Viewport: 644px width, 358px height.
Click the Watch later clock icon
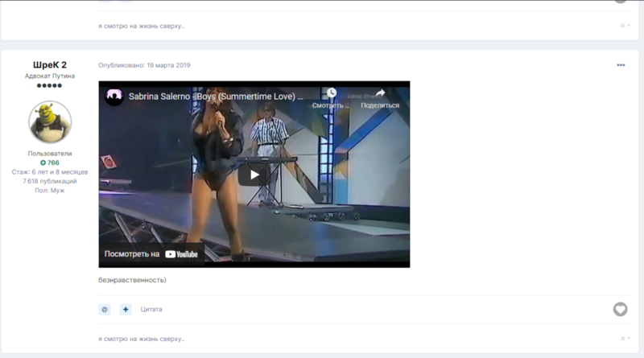(x=332, y=93)
